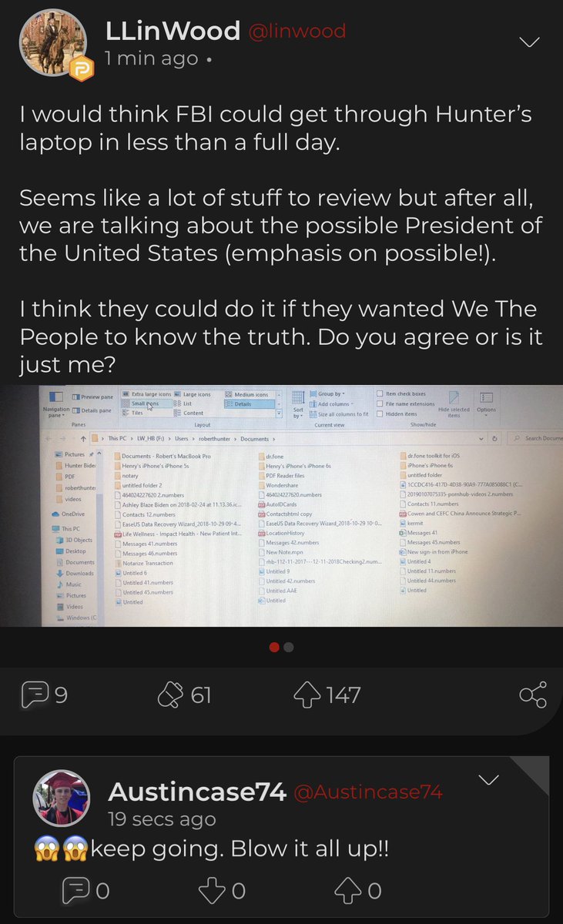This screenshot has width=563, height=924.
Task: Expand options chevron on Austincase74's comment
Action: pos(490,781)
